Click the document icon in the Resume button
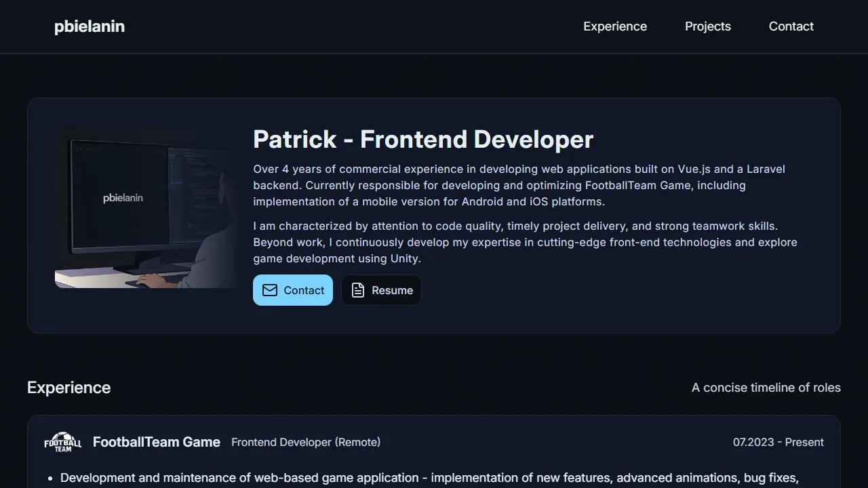 pos(358,290)
